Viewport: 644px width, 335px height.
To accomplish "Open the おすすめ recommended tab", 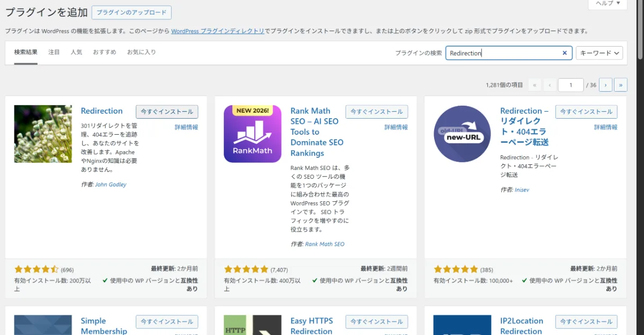I will point(104,52).
